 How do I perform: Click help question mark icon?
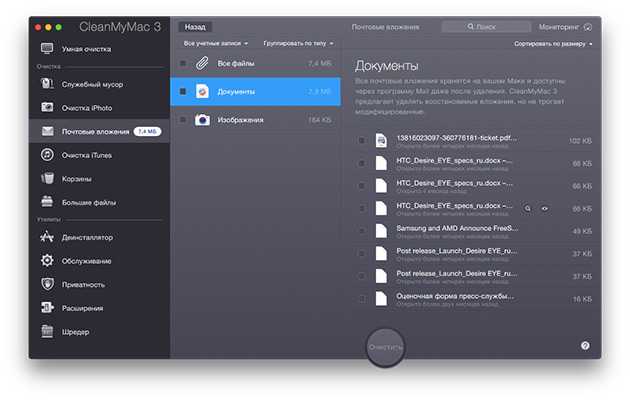(x=585, y=345)
